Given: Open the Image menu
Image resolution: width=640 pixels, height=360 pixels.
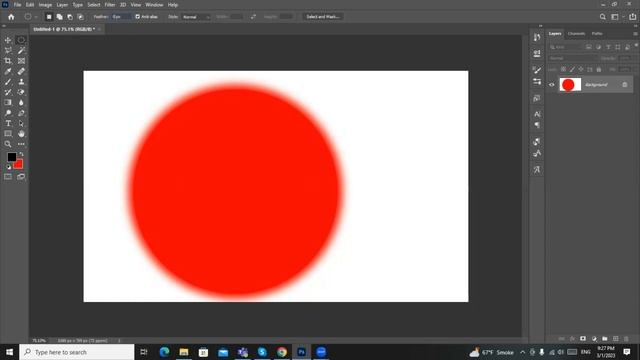Looking at the screenshot, I should [x=45, y=5].
